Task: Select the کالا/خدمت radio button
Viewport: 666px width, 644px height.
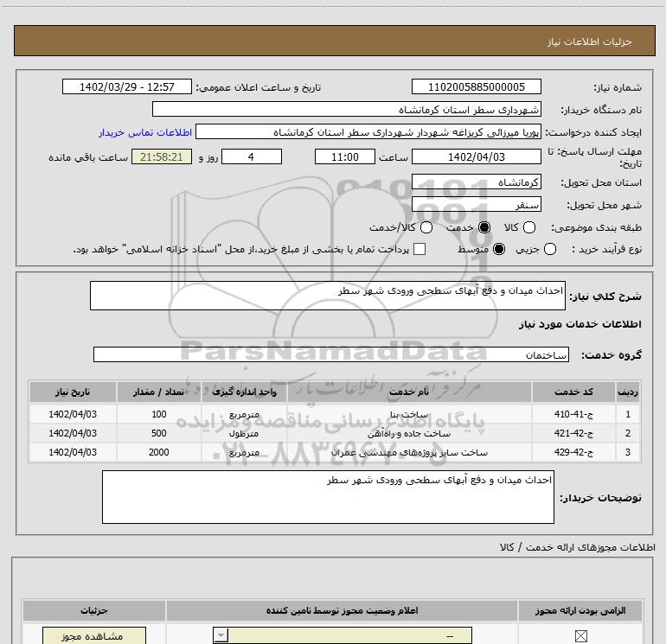Action: point(426,227)
